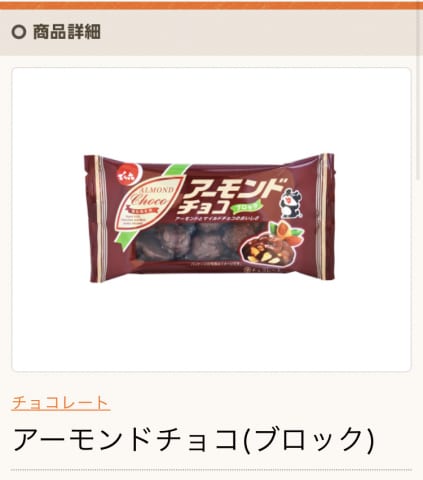Click the transparent window showing the chocolates
This screenshot has width=423, height=480.
(x=188, y=244)
